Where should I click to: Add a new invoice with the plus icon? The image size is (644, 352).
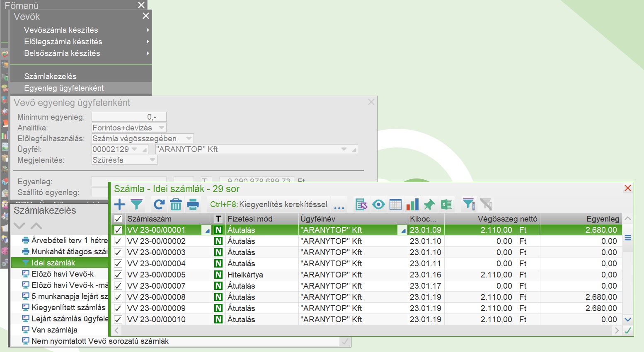119,204
